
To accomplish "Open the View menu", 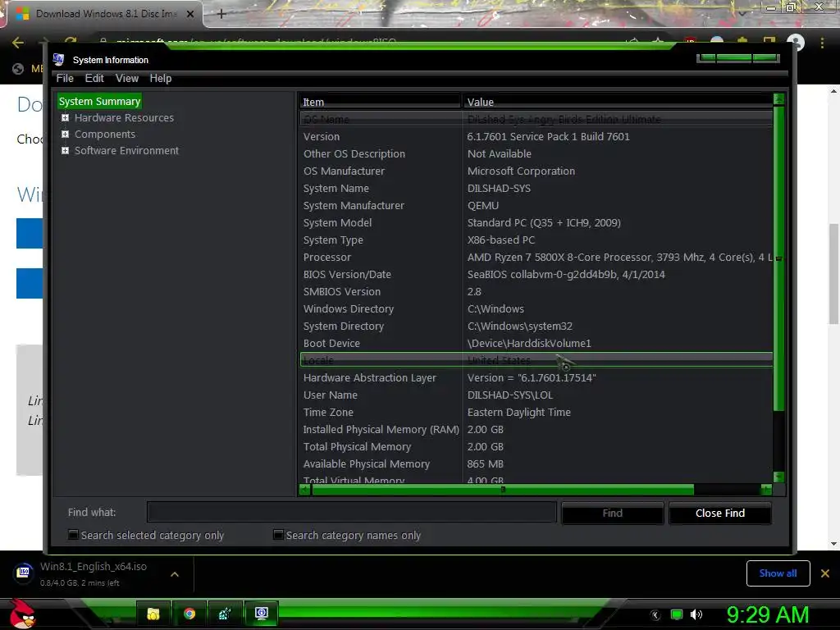I will point(127,78).
